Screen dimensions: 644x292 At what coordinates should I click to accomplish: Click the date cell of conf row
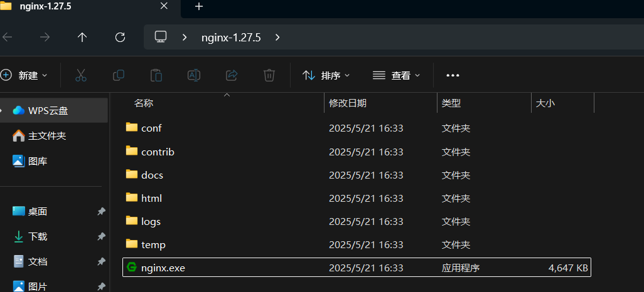(x=366, y=128)
